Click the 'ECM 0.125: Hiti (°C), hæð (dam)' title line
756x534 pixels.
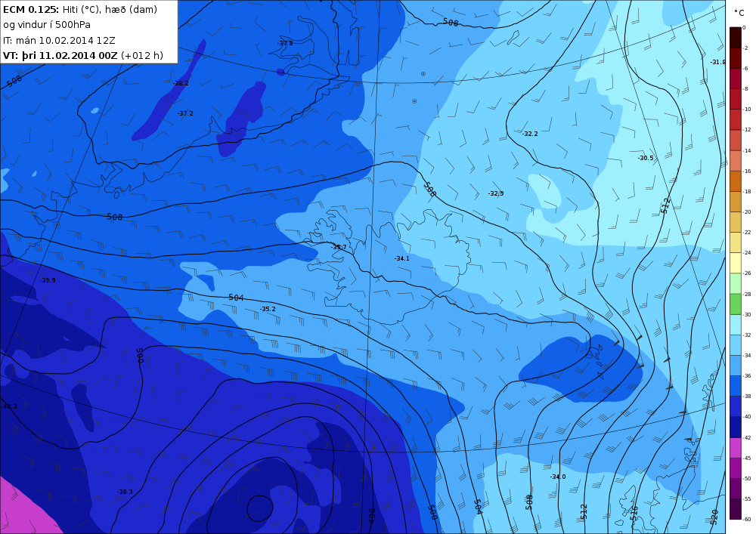(80, 10)
